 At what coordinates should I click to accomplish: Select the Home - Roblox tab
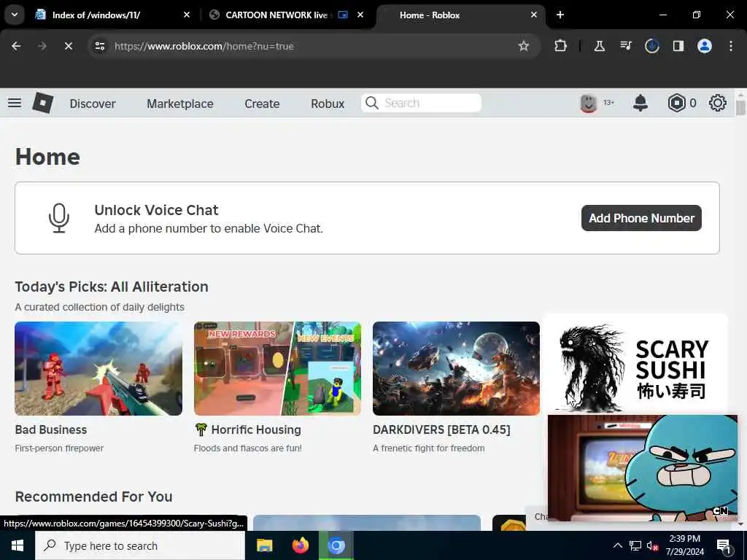(430, 15)
